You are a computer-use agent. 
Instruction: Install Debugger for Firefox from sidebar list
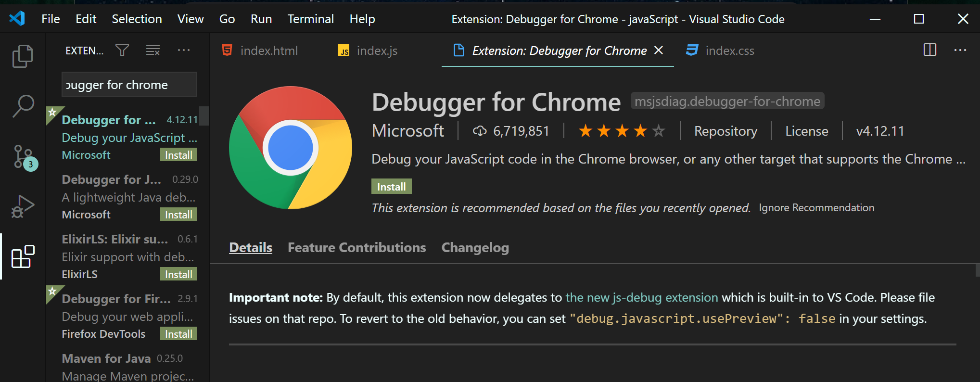click(178, 334)
